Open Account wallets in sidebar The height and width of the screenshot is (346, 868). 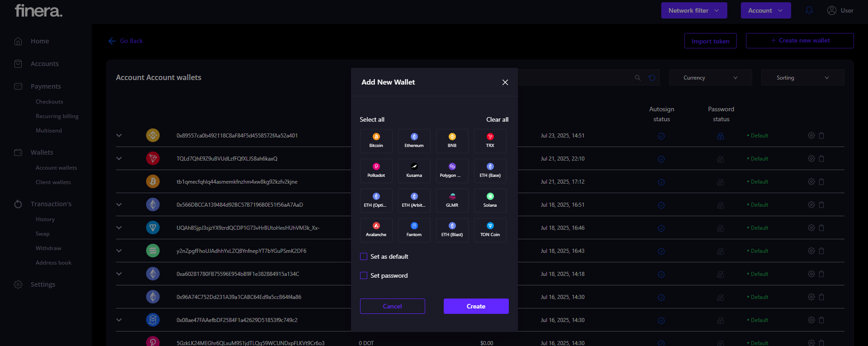[56, 168]
